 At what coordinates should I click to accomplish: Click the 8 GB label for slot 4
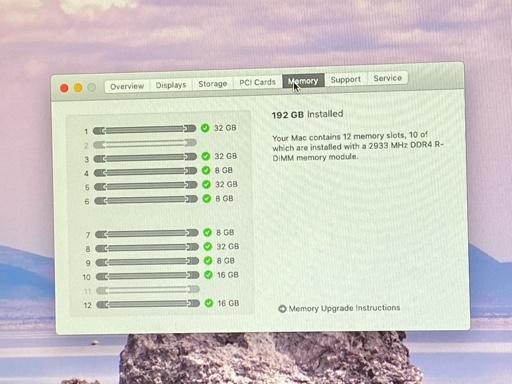coord(224,170)
